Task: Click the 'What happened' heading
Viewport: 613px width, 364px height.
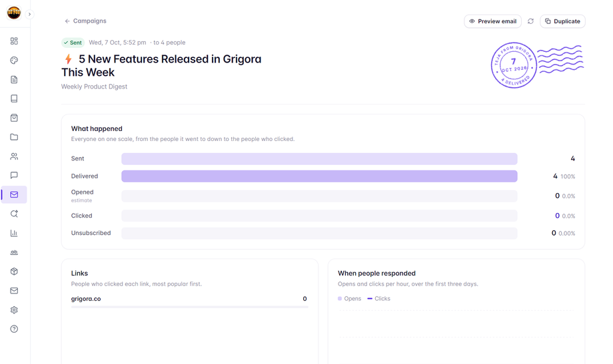Action: point(97,128)
